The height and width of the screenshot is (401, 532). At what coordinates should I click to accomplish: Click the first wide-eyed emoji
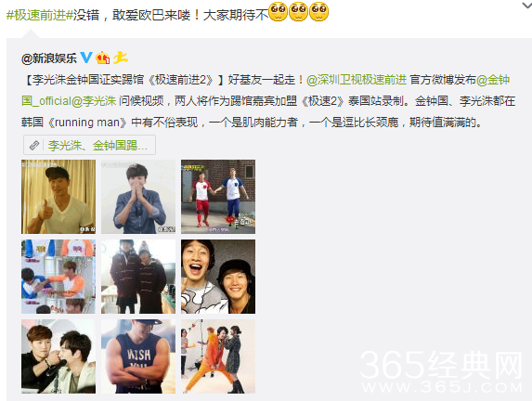click(279, 11)
